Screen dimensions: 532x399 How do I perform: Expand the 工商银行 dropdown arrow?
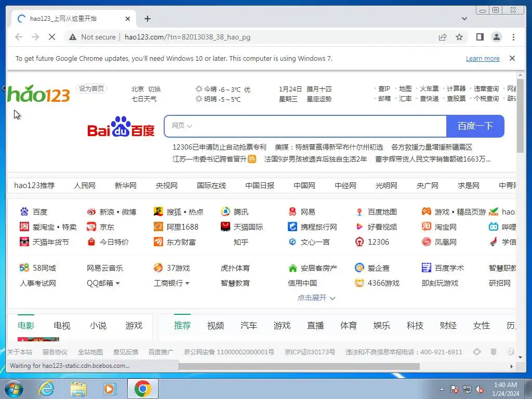[x=187, y=283]
